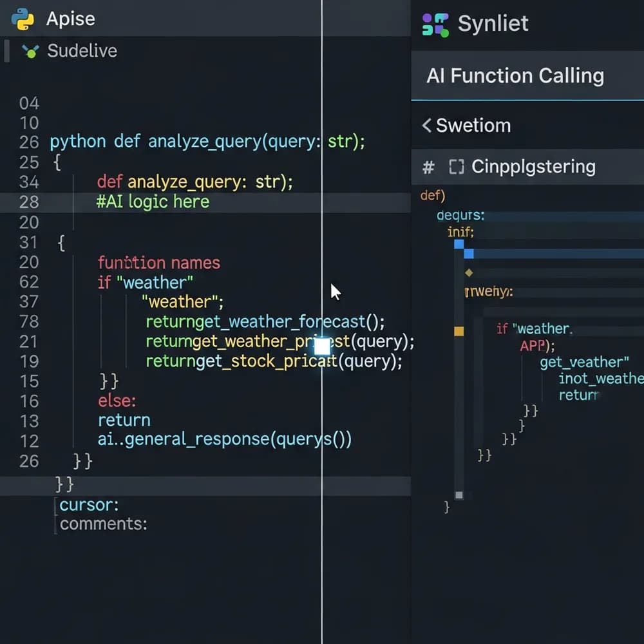Click 'inot_weathe' entry in outline

click(601, 378)
